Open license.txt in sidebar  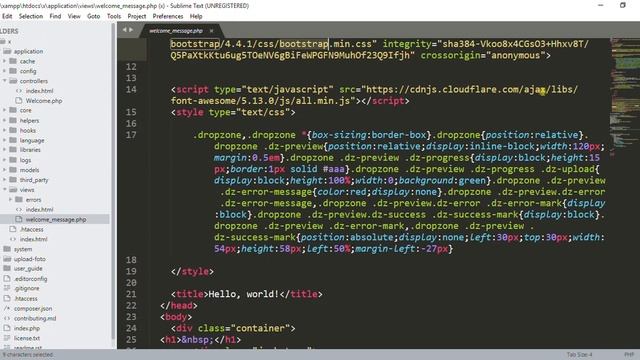point(27,338)
